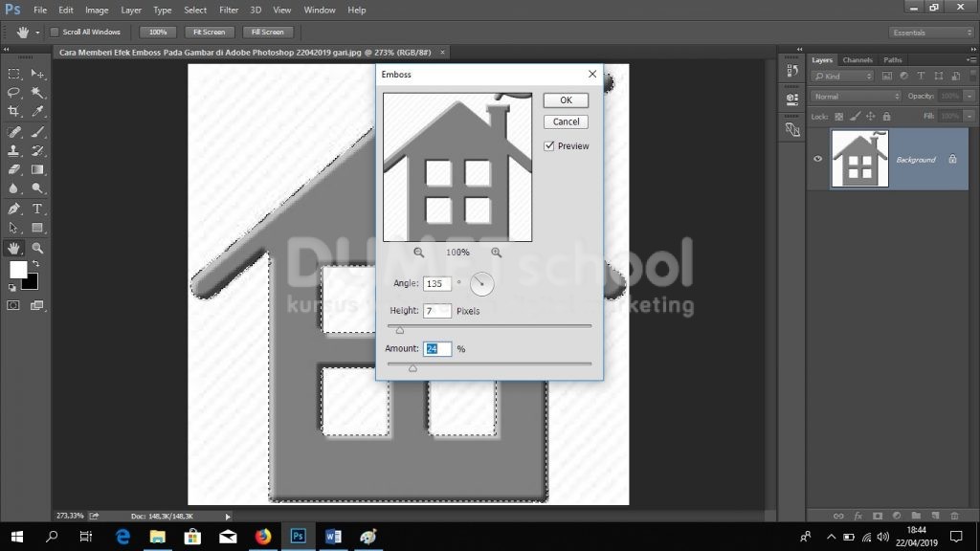Toggle Scroll All Windows checkbox
980x551 pixels.
tap(55, 32)
